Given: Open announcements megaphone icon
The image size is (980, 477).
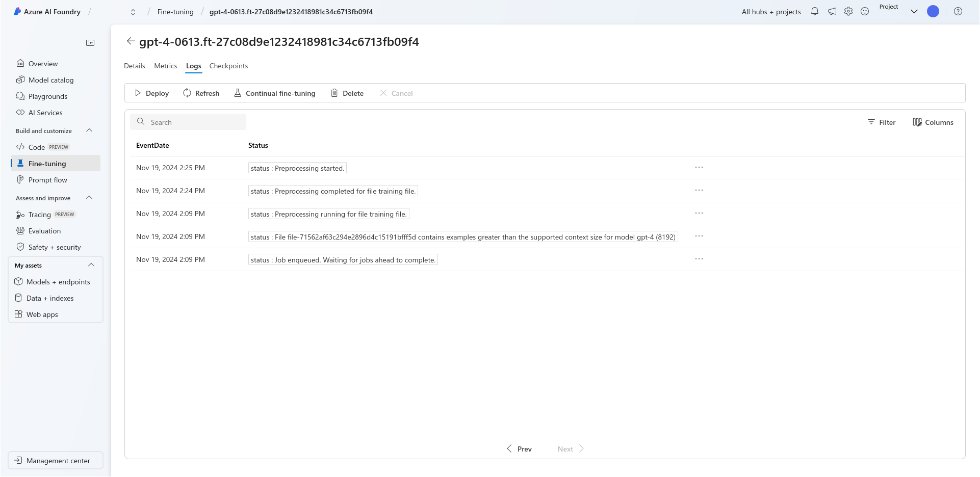Looking at the screenshot, I should click(832, 11).
